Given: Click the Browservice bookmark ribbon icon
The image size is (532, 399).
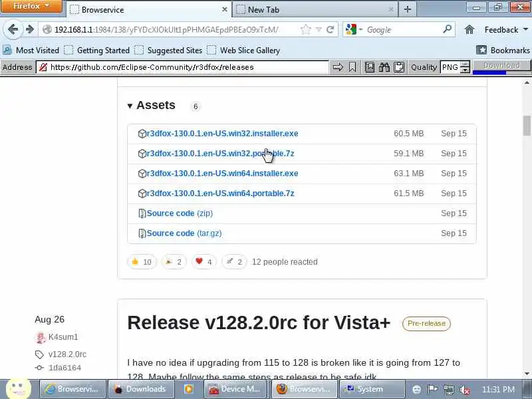Looking at the screenshot, I should 352,67.
